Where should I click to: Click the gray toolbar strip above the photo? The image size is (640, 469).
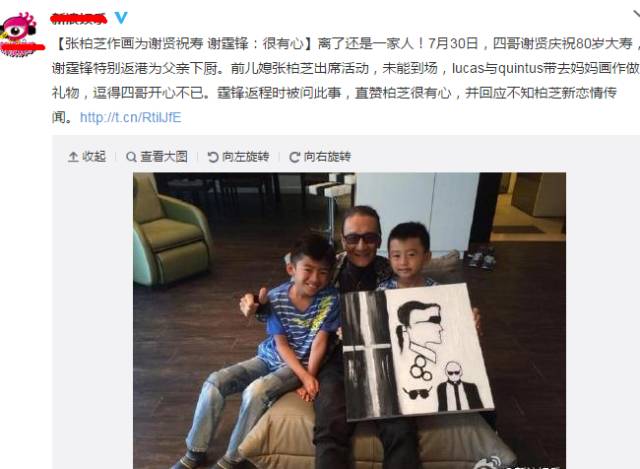[346, 157]
